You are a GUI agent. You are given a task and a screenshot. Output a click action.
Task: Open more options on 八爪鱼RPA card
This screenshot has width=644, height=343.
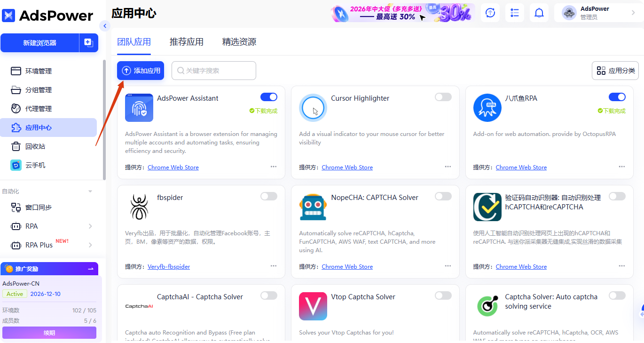[622, 167]
